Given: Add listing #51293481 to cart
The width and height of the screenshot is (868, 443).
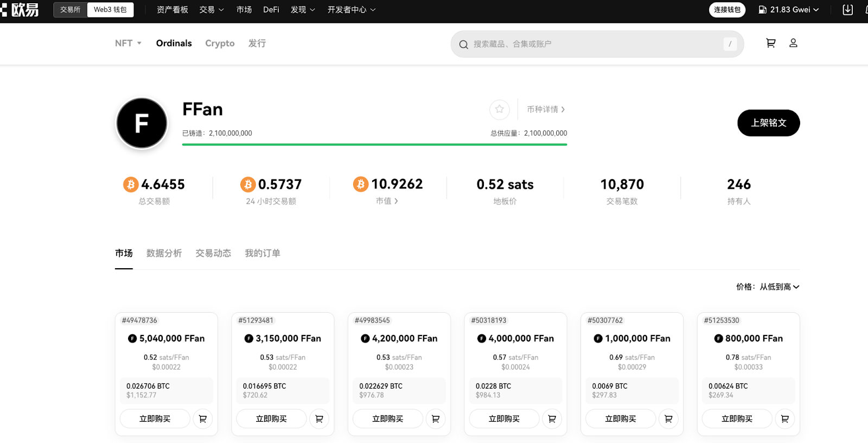Looking at the screenshot, I should tap(319, 419).
